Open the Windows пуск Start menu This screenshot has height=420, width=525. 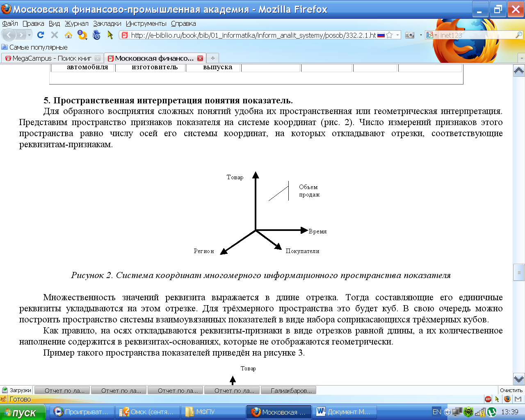[23, 412]
